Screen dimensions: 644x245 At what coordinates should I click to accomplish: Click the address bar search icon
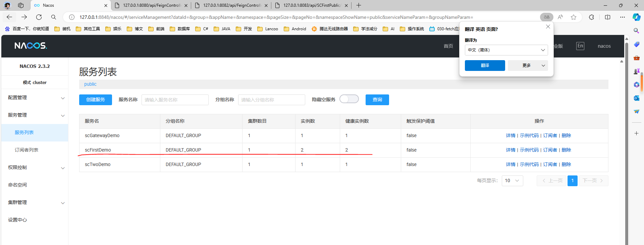(54, 17)
